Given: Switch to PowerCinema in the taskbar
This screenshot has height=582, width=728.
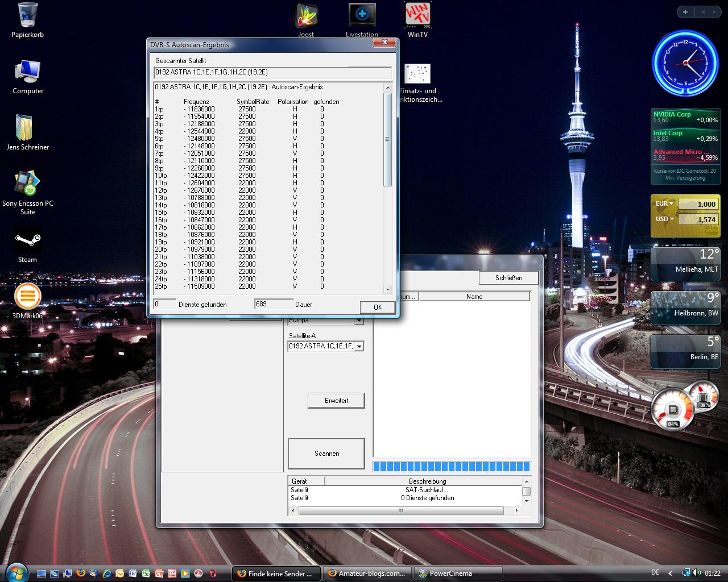Looking at the screenshot, I should point(458,573).
